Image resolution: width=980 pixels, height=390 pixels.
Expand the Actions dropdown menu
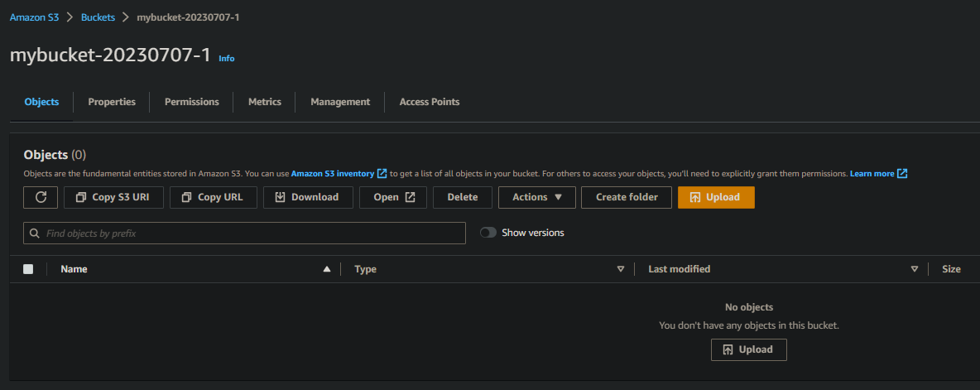pyautogui.click(x=537, y=197)
